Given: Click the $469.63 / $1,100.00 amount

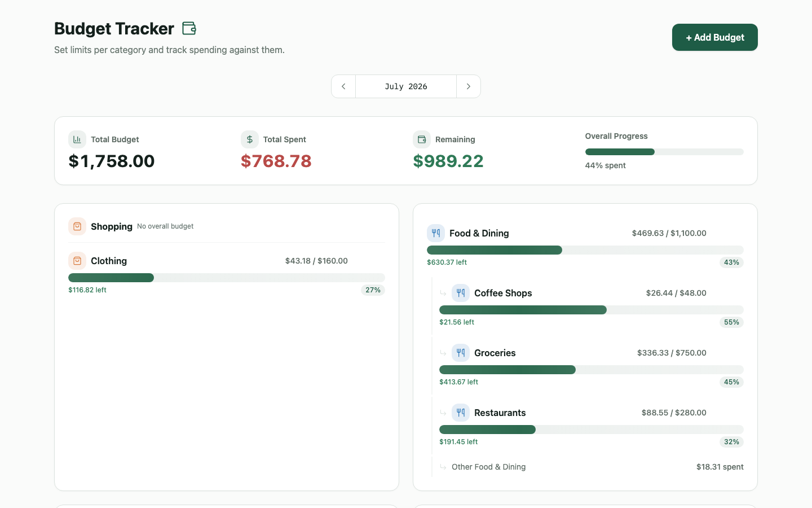Looking at the screenshot, I should (x=669, y=233).
